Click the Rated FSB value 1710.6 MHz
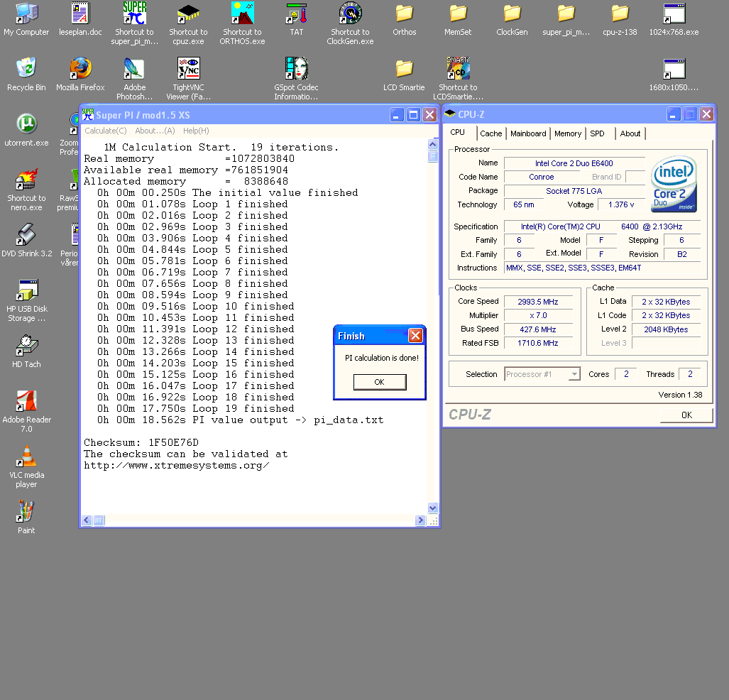This screenshot has height=700, width=729. (x=538, y=343)
